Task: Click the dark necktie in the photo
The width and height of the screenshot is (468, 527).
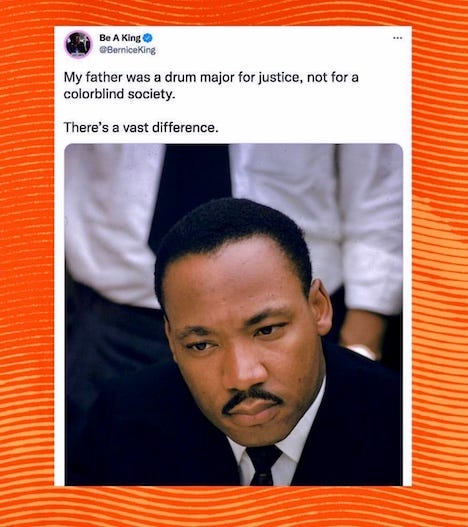Action: 264,465
